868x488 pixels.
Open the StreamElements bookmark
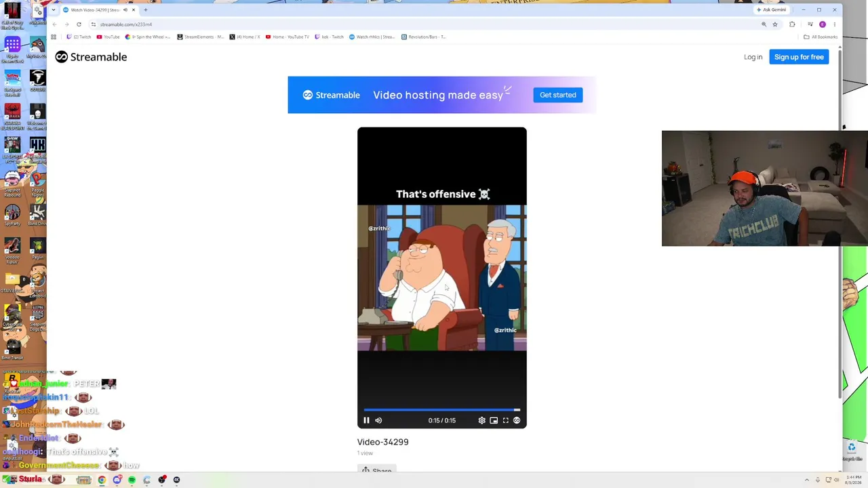[200, 37]
